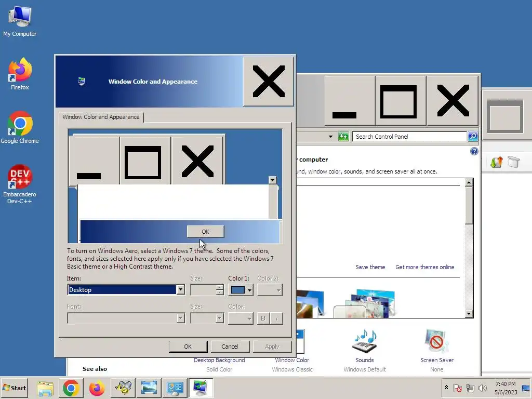
Task: Open the font Size dropdown
Action: pos(207,318)
